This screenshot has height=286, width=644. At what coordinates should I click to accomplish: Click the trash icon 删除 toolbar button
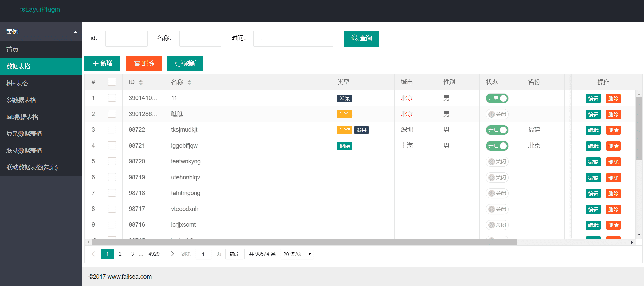144,63
